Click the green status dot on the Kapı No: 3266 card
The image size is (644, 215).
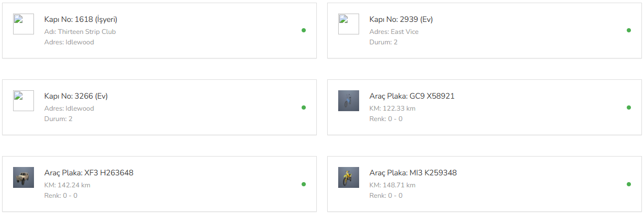tap(304, 107)
